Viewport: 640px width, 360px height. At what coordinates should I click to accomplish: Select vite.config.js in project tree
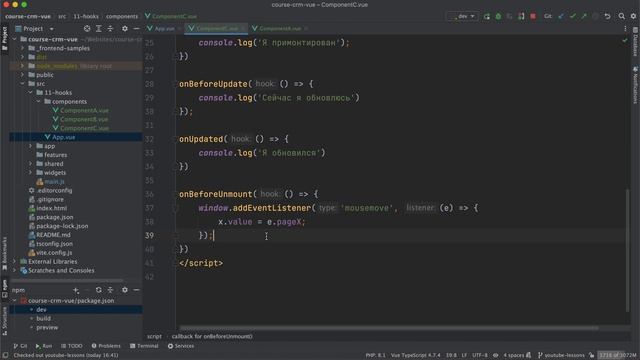coord(54,253)
